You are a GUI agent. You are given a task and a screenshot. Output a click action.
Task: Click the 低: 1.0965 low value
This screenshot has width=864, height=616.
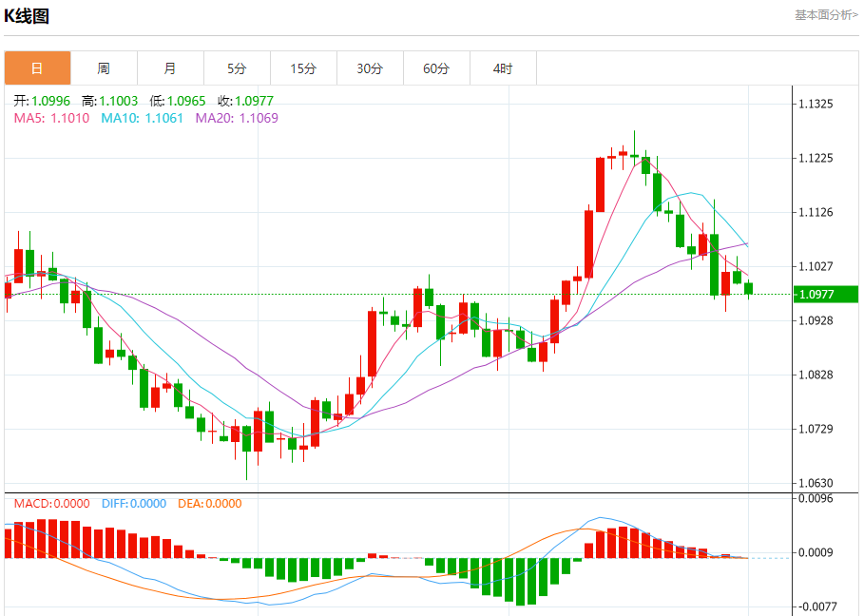click(178, 101)
